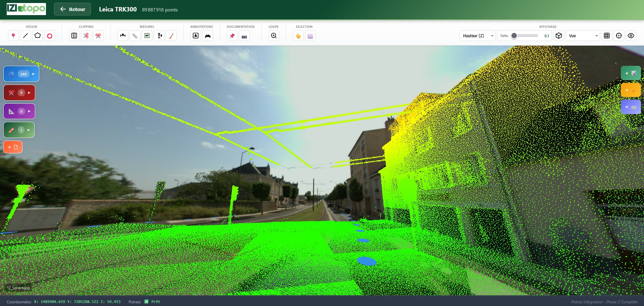
Task: Activate the clipping box columns tool
Action: coord(74,36)
